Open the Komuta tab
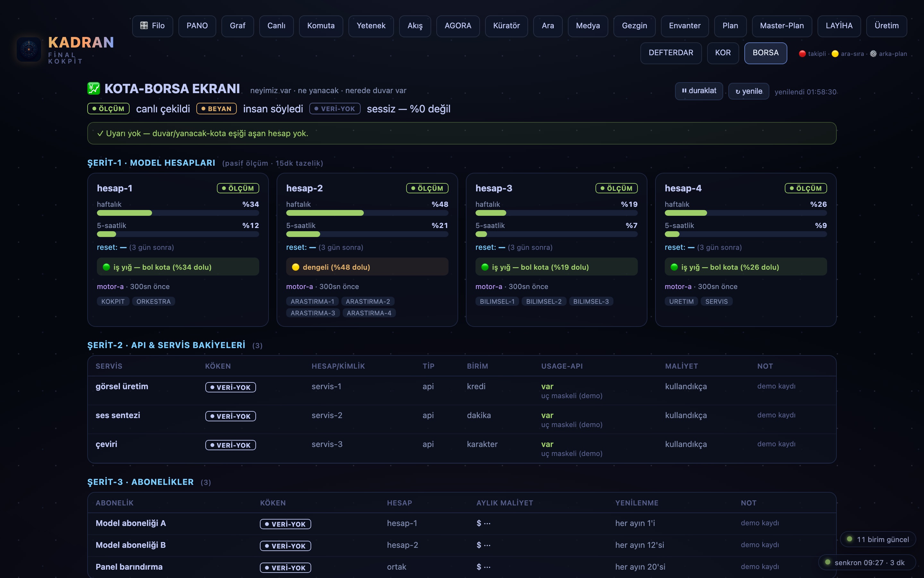 click(x=321, y=26)
